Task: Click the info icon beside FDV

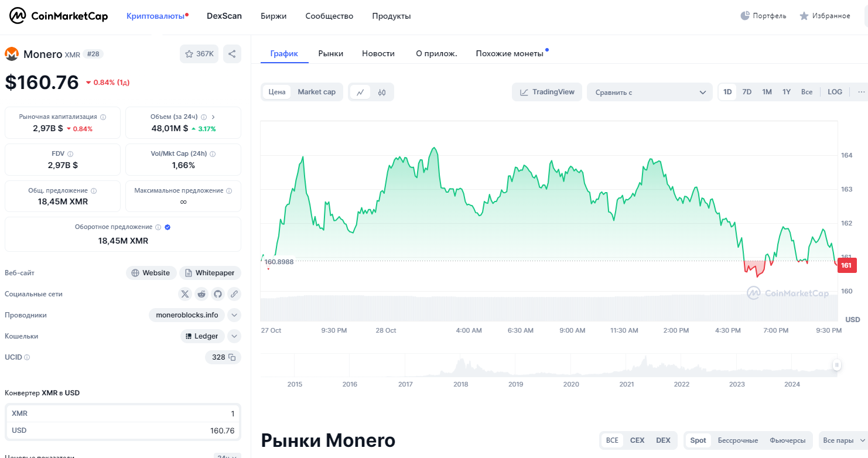Action: coord(70,154)
